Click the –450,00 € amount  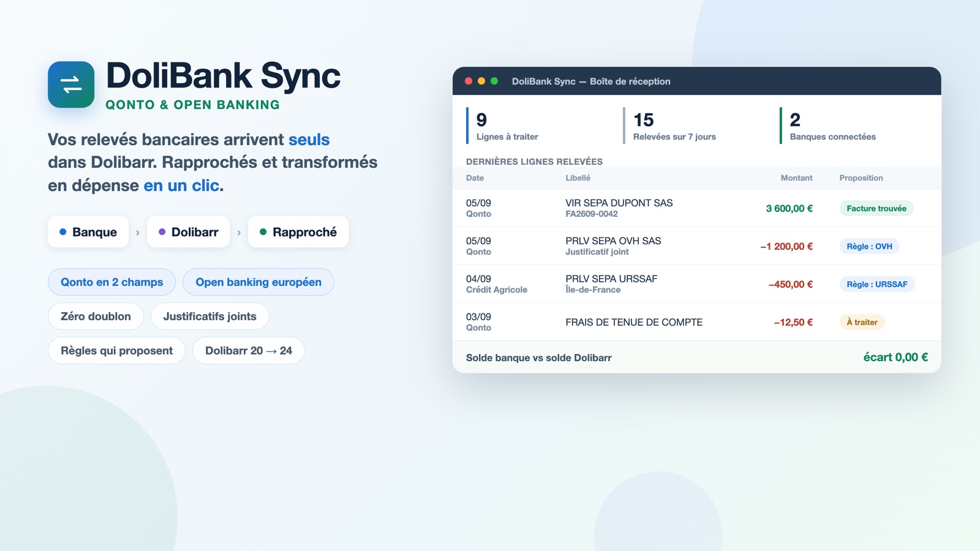[x=791, y=285]
